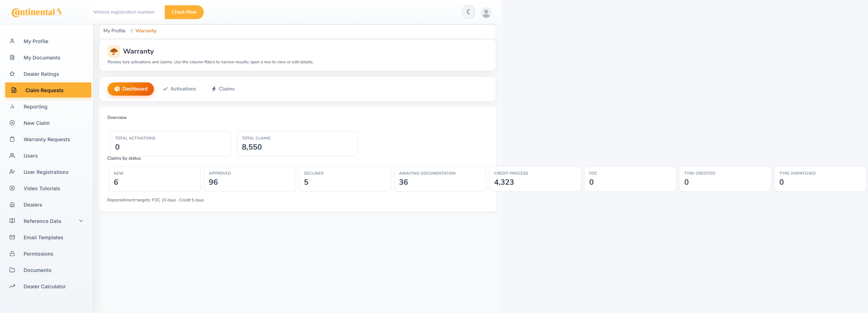Switch to the Dashboard tab

(131, 89)
